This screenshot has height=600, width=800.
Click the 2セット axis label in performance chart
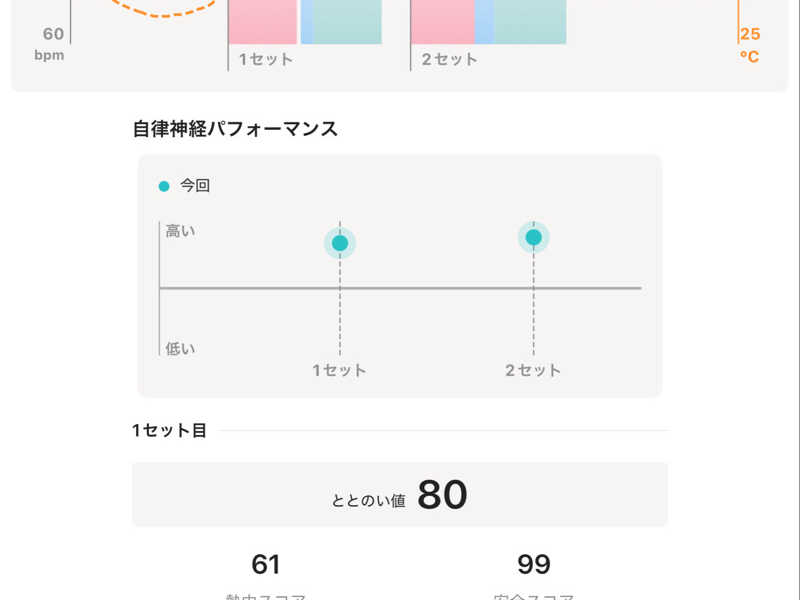coord(533,370)
